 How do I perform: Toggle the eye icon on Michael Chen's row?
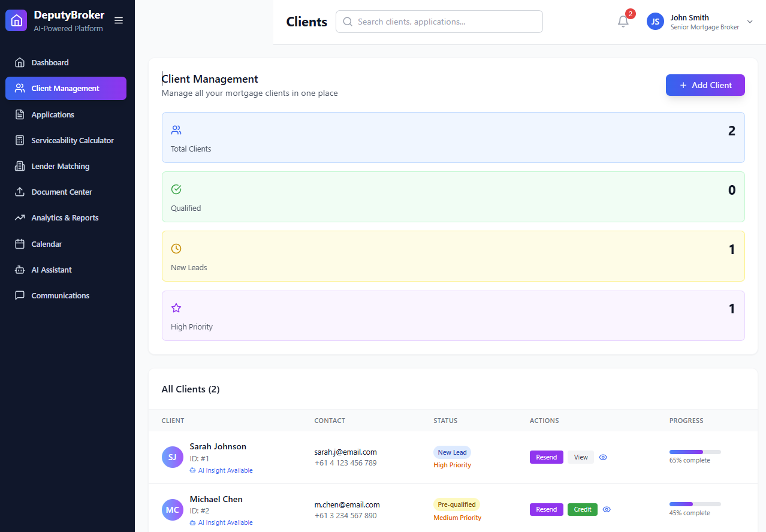606,509
